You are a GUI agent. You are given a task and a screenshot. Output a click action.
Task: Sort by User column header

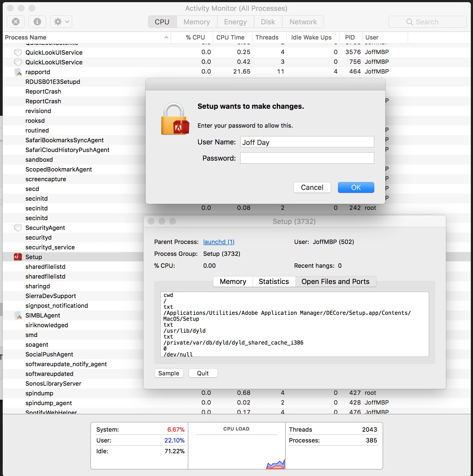(x=372, y=37)
